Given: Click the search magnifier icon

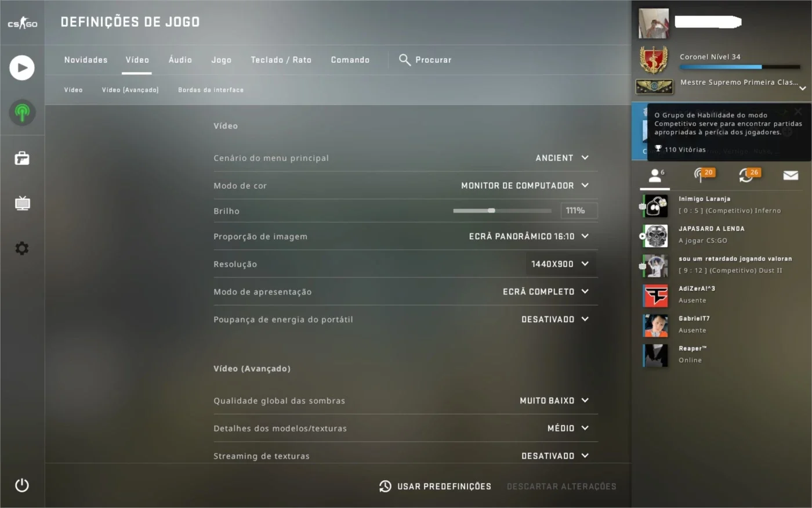Looking at the screenshot, I should [405, 60].
